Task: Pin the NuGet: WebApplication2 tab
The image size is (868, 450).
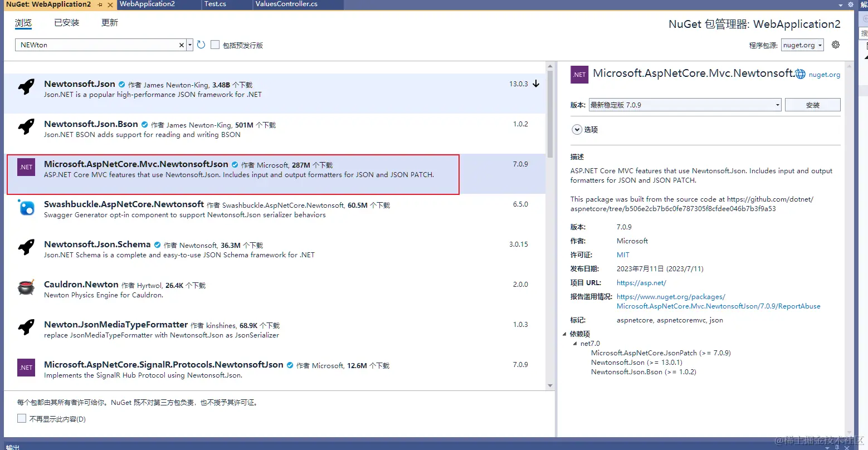Action: (x=100, y=4)
